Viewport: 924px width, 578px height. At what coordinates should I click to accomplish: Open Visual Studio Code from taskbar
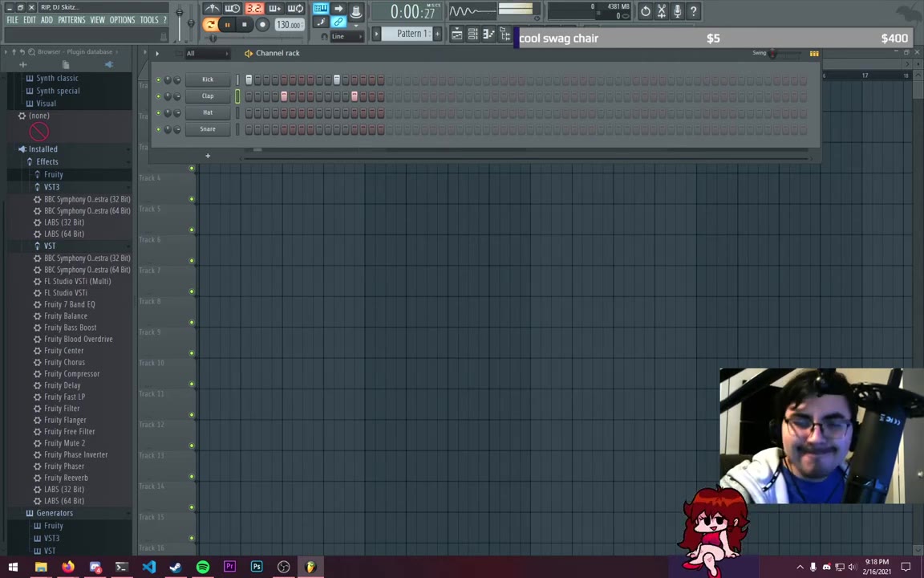(148, 567)
